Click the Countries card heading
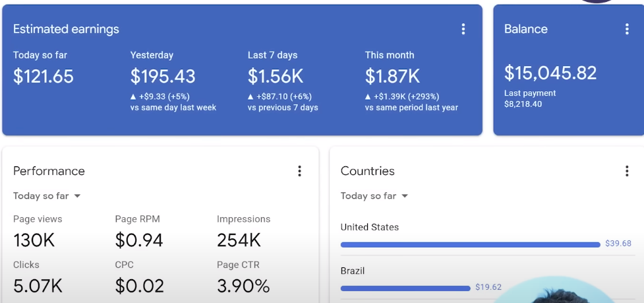The width and height of the screenshot is (644, 303). pyautogui.click(x=368, y=171)
